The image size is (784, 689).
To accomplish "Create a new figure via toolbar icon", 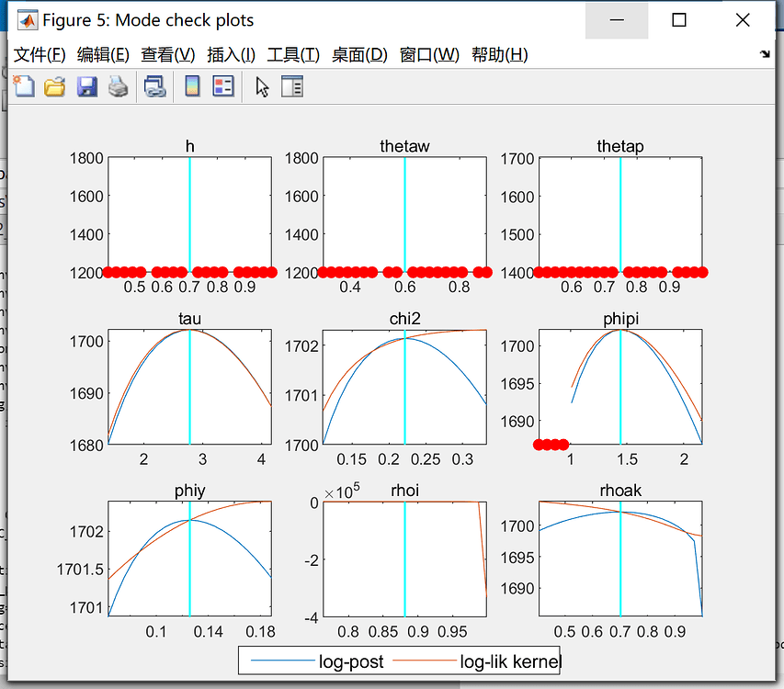I will click(x=23, y=85).
